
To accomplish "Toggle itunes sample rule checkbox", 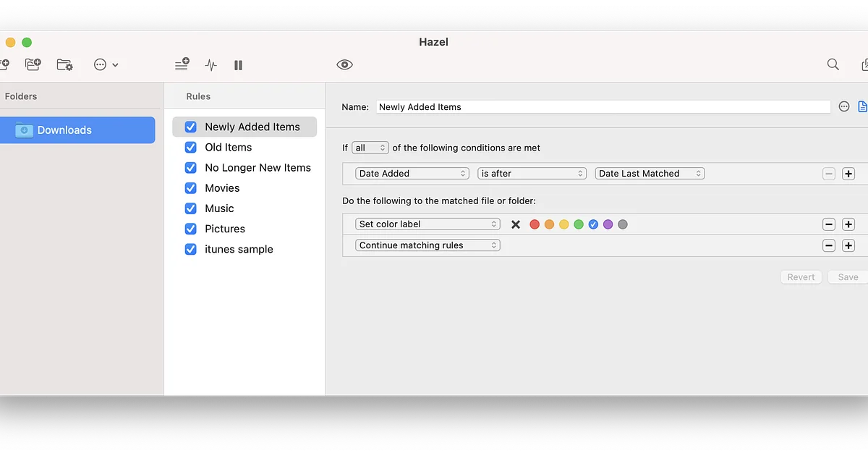I will pos(191,249).
